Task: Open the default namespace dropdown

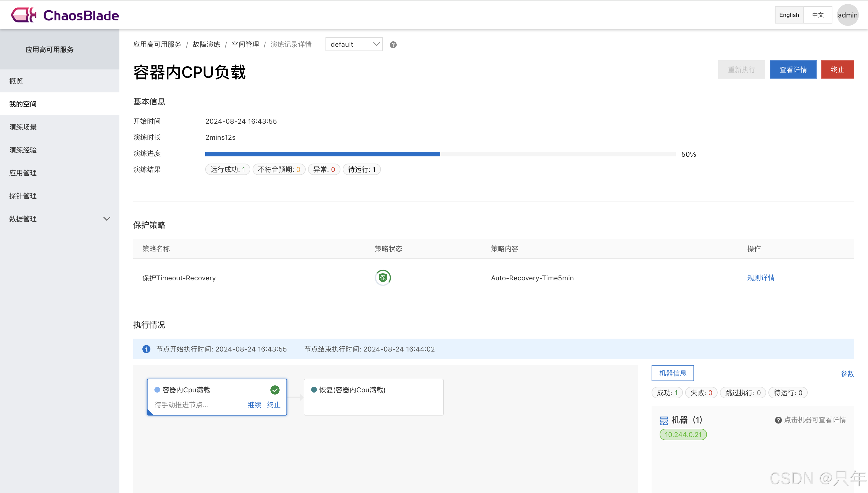Action: pos(354,44)
